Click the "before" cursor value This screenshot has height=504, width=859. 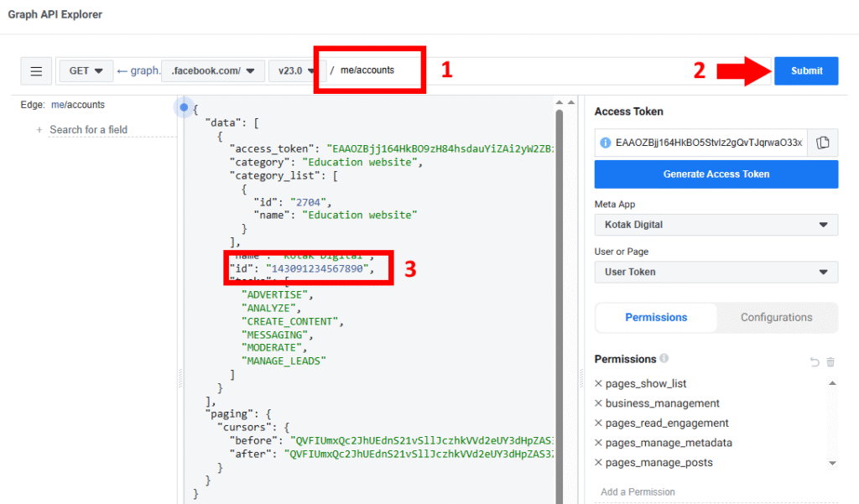coord(422,440)
